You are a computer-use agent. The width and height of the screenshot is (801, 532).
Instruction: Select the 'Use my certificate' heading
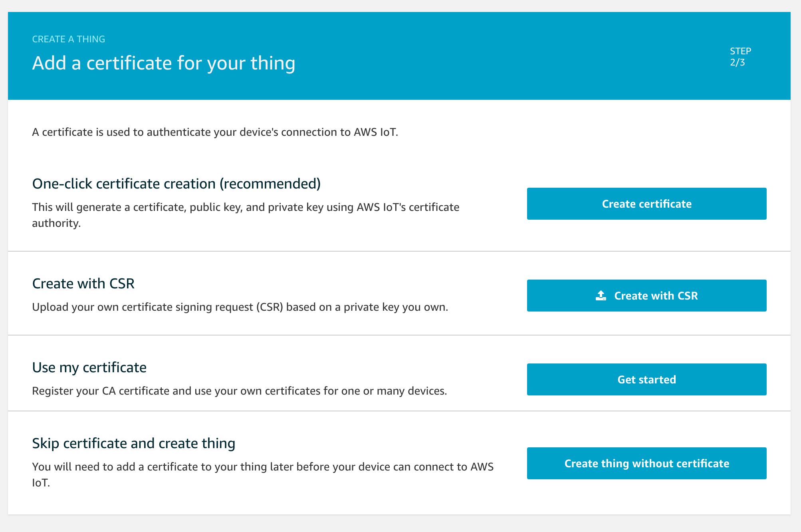click(89, 367)
